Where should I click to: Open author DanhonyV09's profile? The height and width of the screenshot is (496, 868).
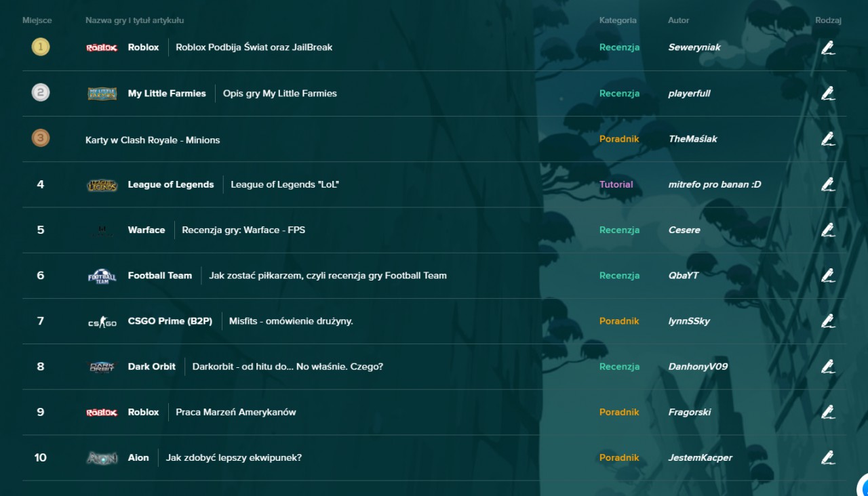(x=698, y=367)
